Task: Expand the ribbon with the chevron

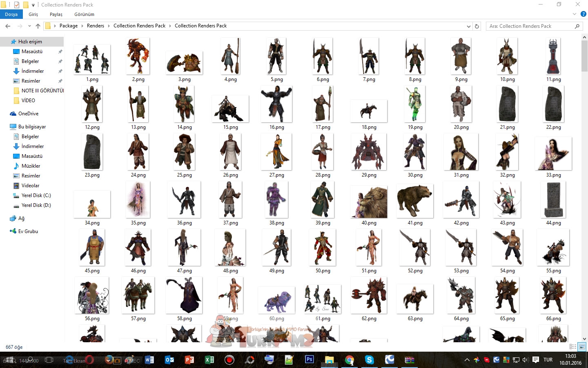Action: click(575, 14)
